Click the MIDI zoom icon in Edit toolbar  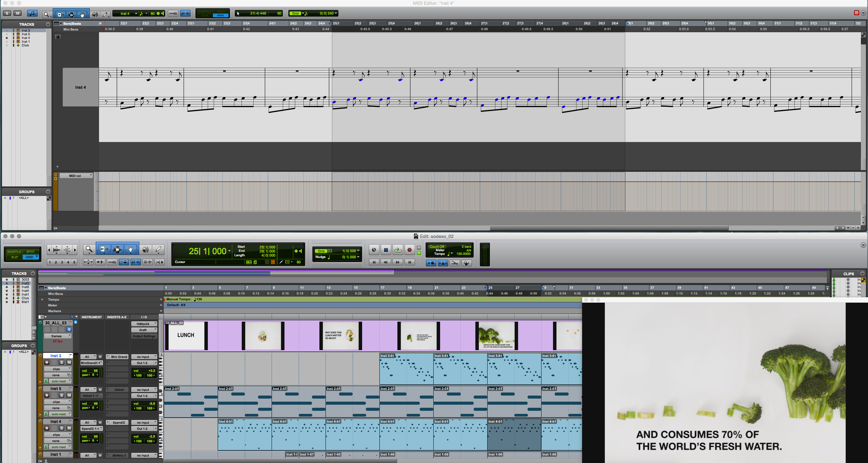(x=67, y=250)
